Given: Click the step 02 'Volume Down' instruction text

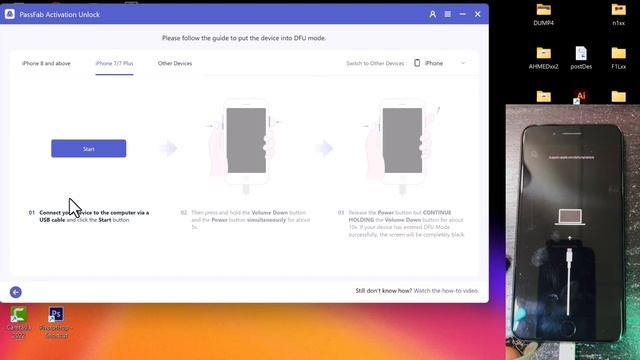Looking at the screenshot, I should point(251,220).
